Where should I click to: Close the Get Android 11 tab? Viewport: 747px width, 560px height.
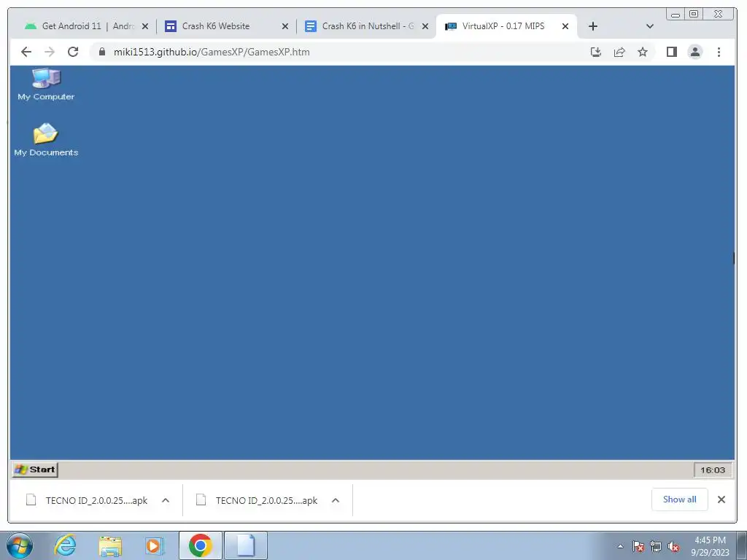click(145, 27)
